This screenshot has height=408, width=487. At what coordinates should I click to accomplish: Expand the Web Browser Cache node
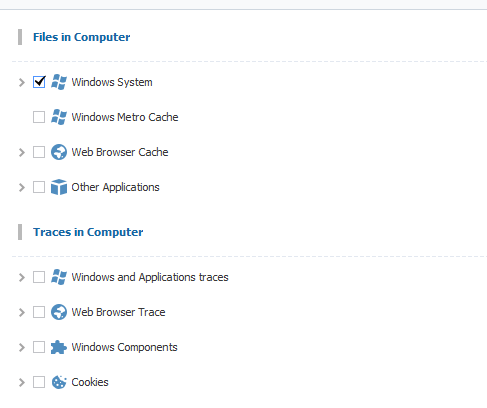click(x=22, y=152)
